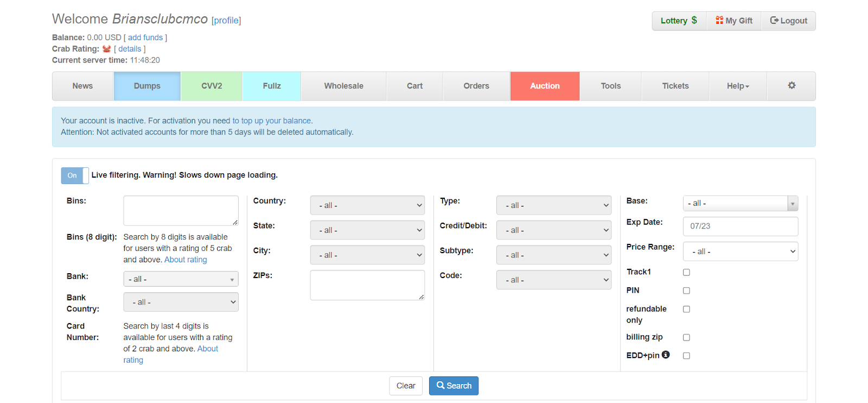868x403 pixels.
Task: Open About rating link under Bins (8 digit)
Action: (186, 260)
